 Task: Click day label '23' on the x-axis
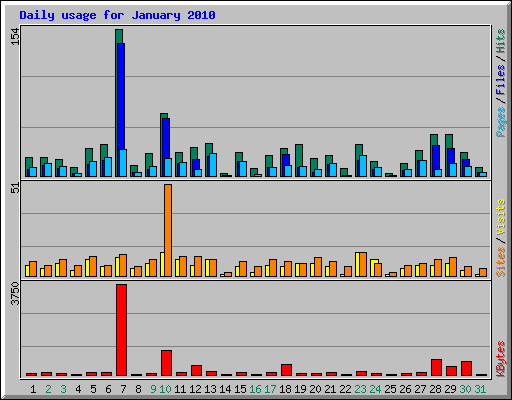360,389
